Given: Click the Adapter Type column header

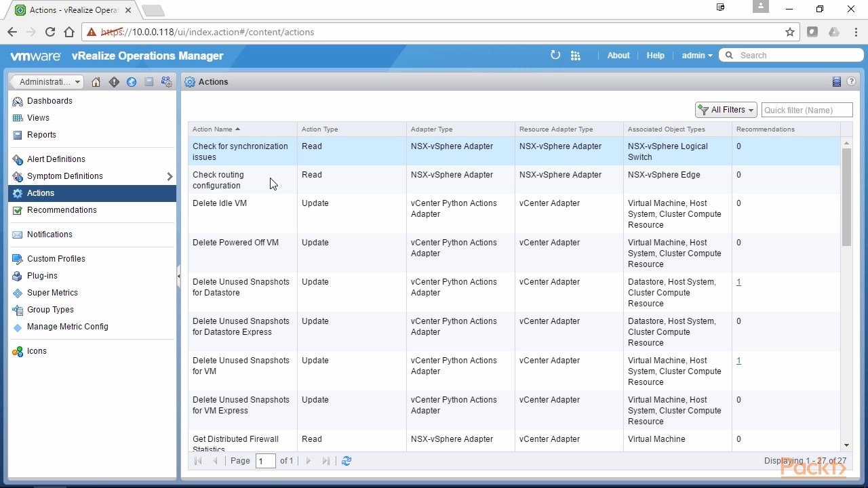Looking at the screenshot, I should [461, 129].
